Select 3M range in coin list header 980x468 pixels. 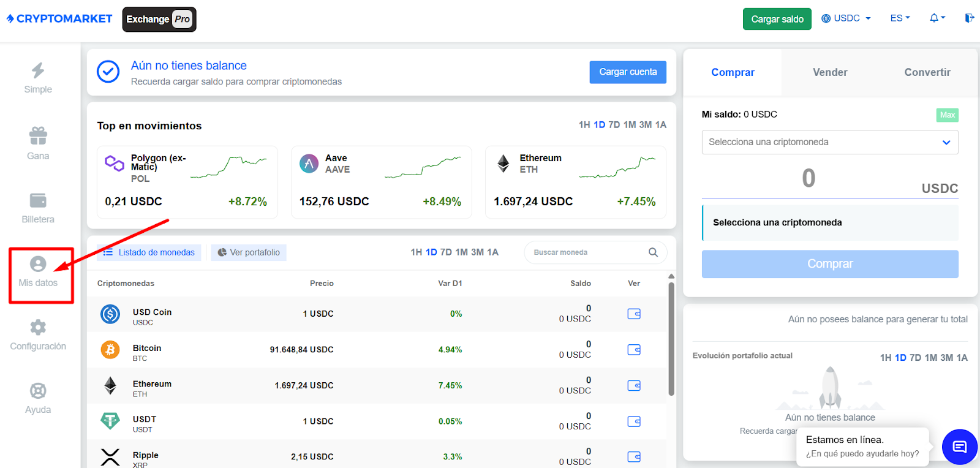click(x=477, y=252)
